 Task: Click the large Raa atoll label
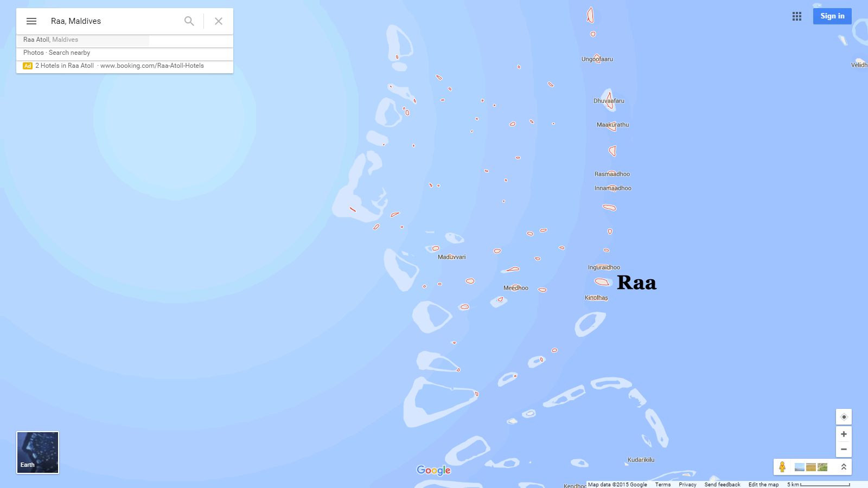(x=637, y=282)
